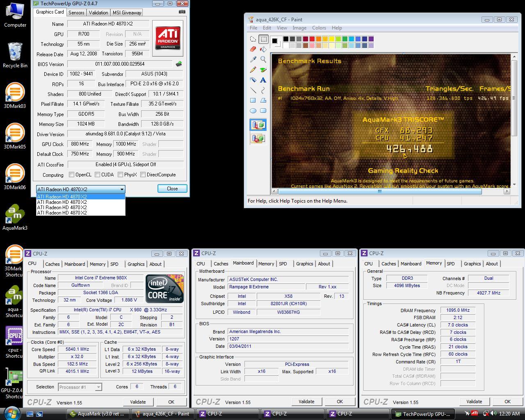
Task: Open the MSI Giveaway tab in GPU-Z
Action: (x=127, y=13)
